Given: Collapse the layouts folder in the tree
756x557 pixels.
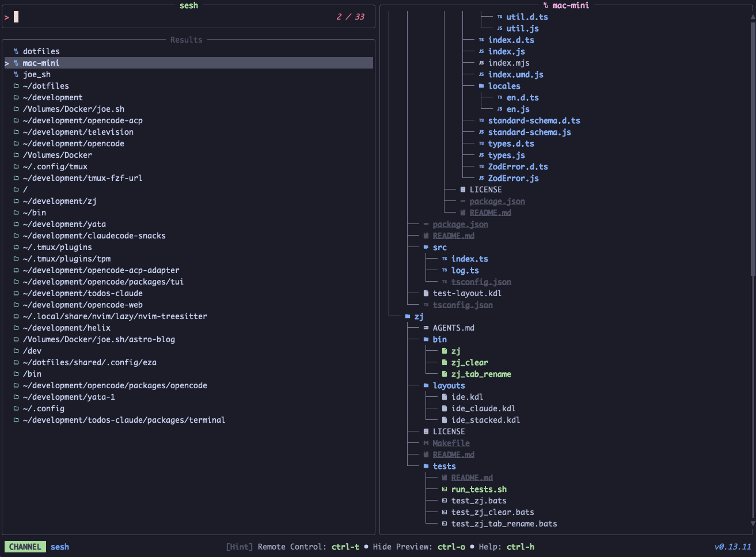Looking at the screenshot, I should coord(426,385).
